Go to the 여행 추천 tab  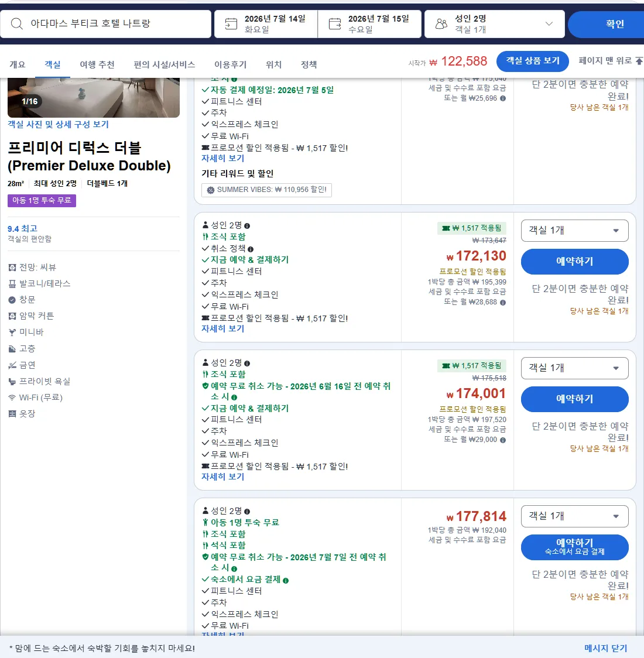point(97,64)
